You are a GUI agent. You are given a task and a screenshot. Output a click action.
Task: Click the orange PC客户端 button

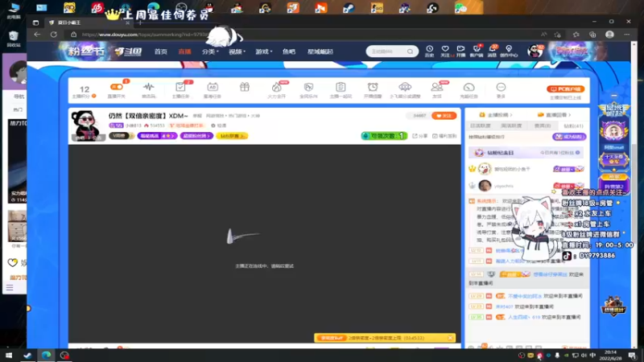[566, 89]
